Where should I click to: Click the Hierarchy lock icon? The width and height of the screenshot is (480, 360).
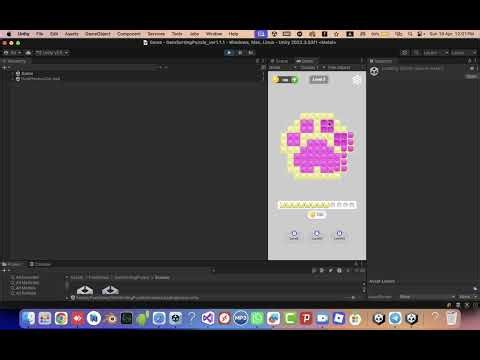[x=257, y=61]
